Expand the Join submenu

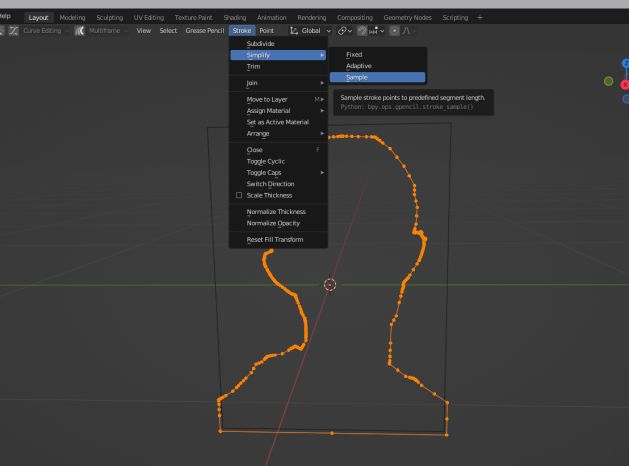tap(278, 83)
